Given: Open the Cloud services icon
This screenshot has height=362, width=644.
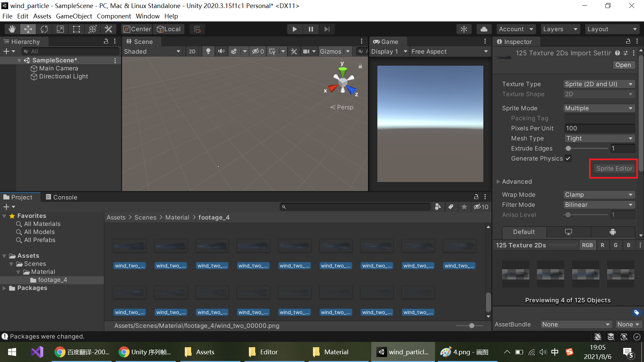Looking at the screenshot, I should 484,29.
